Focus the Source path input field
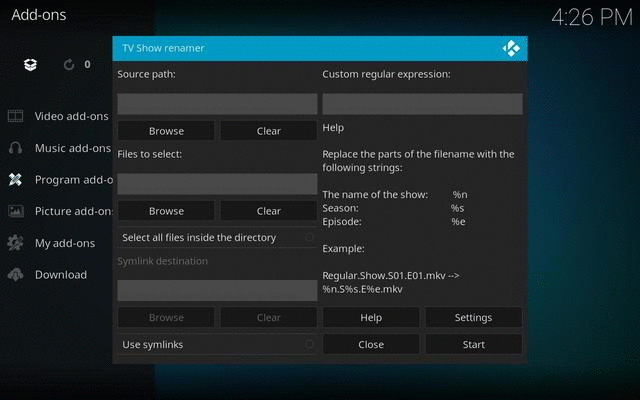 217,104
